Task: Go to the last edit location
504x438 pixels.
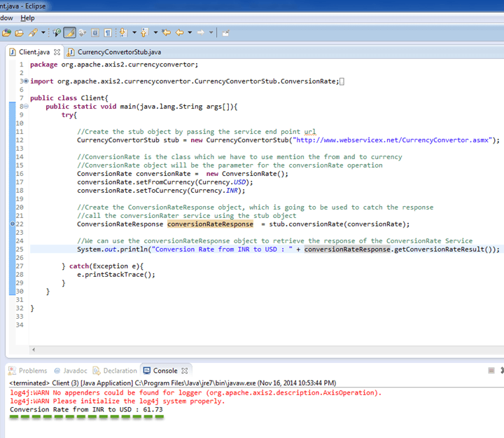Action: pyautogui.click(x=167, y=32)
